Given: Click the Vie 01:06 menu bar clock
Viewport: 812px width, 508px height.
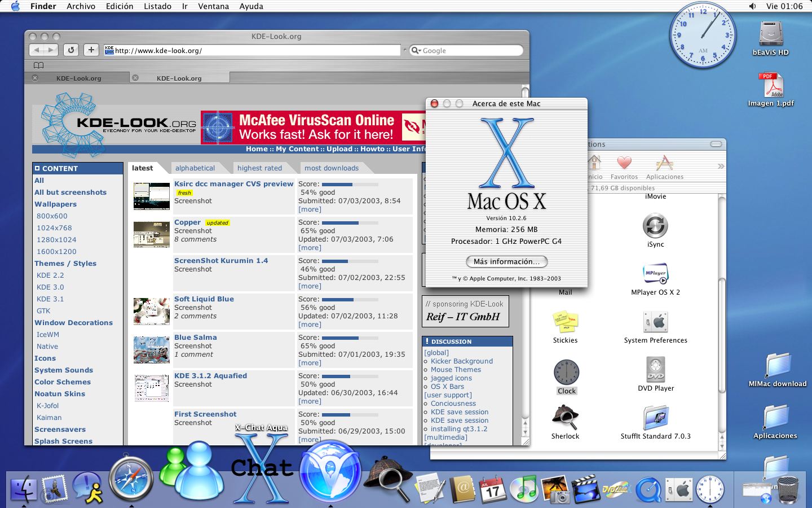Looking at the screenshot, I should pos(784,6).
